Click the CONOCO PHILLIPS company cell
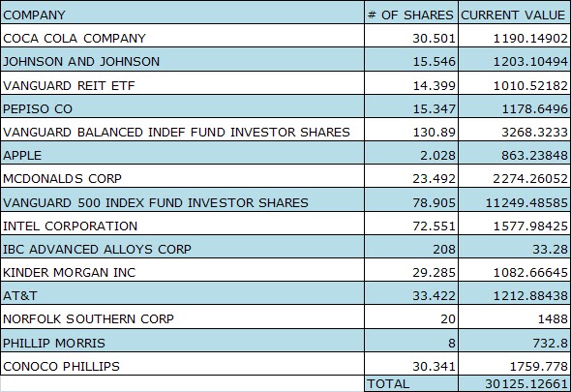This screenshot has height=392, width=571. click(x=182, y=364)
